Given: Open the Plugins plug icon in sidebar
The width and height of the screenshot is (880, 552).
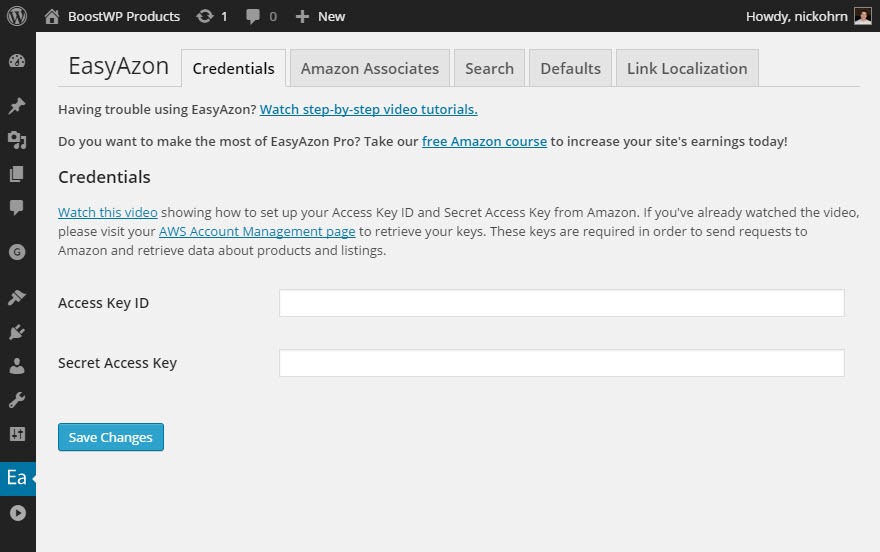Looking at the screenshot, I should 17,332.
